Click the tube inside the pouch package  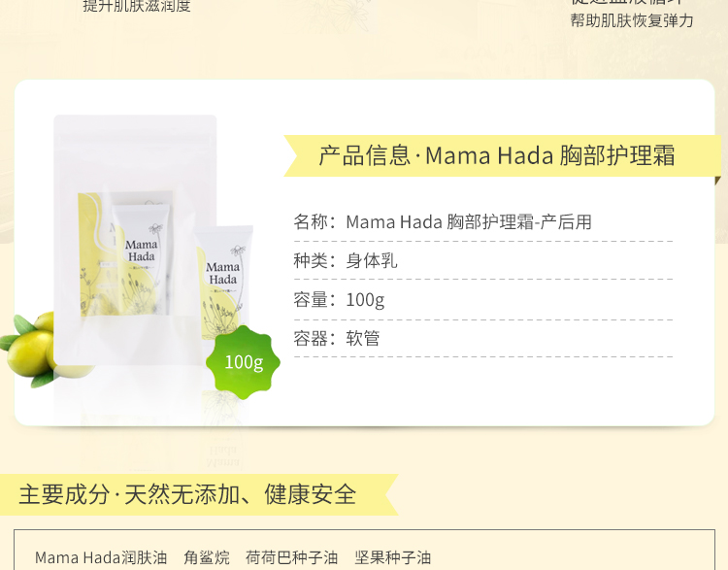(x=142, y=260)
